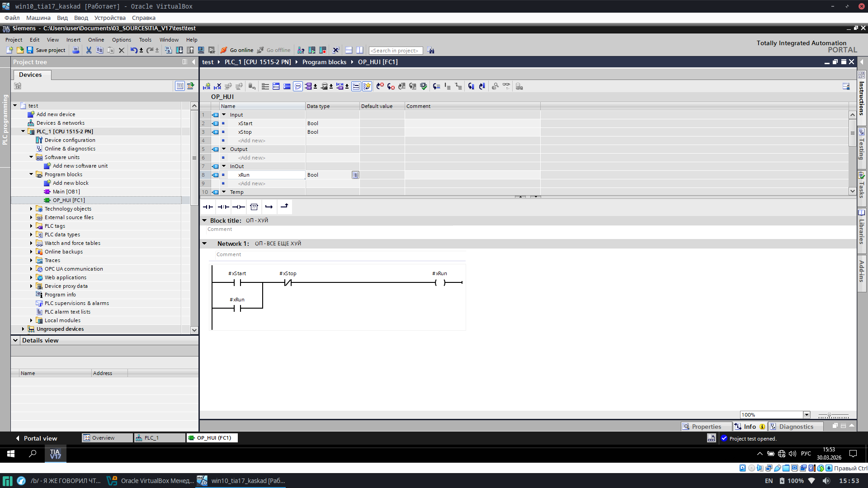This screenshot has height=488, width=868.
Task: Click Undo arrow in toolbar
Action: click(133, 50)
